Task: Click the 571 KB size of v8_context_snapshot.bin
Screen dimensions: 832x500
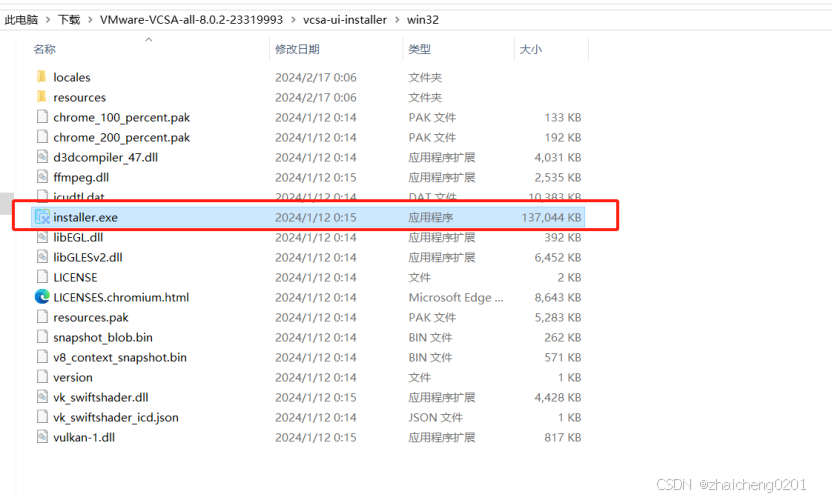Action: tap(562, 358)
